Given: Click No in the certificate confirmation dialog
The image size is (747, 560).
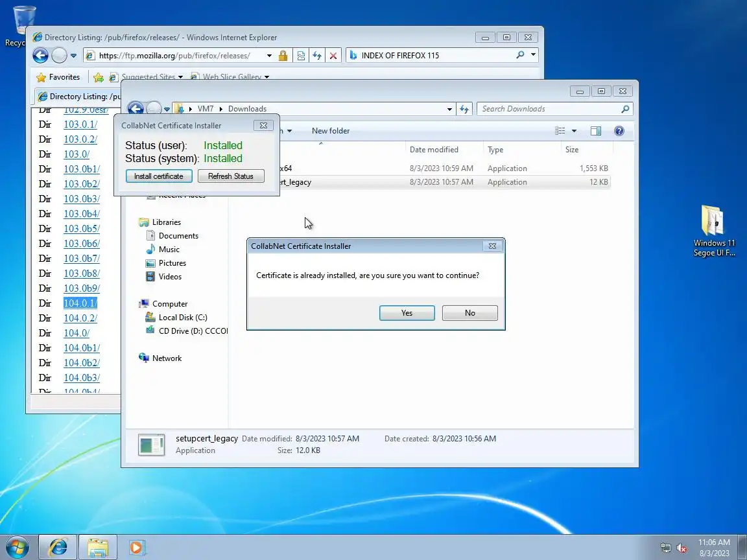Looking at the screenshot, I should [469, 313].
